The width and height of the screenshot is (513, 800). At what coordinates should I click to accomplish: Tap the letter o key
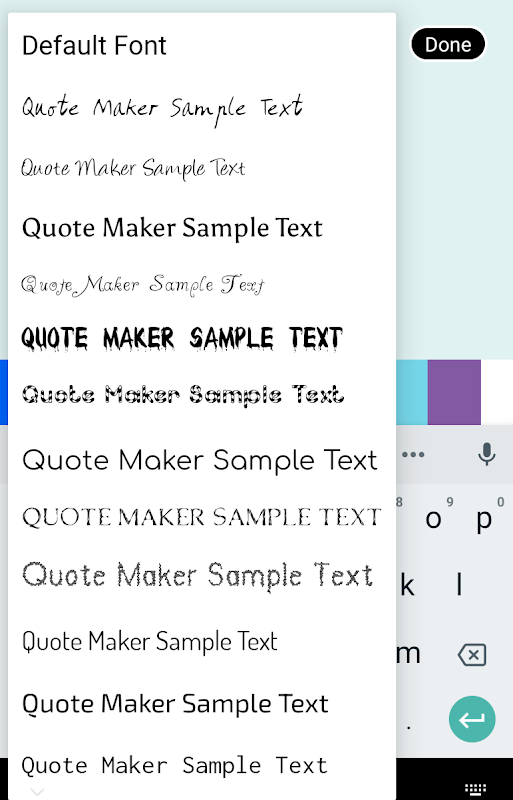pyautogui.click(x=433, y=519)
